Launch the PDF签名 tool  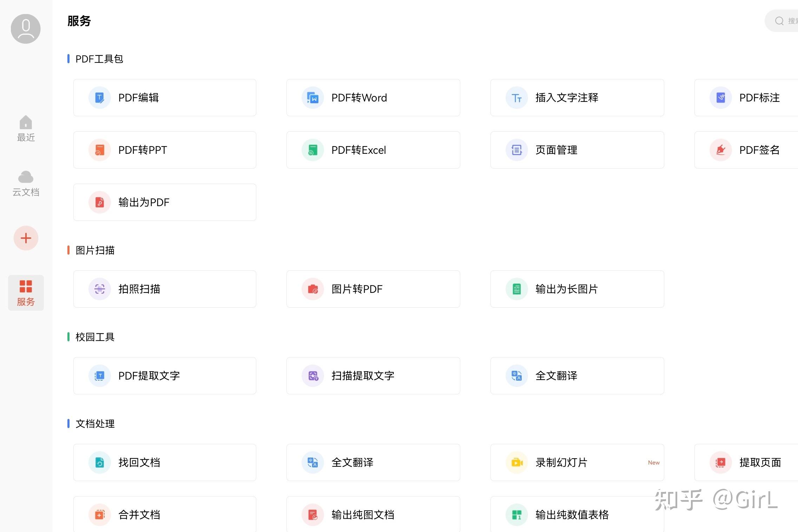click(758, 150)
